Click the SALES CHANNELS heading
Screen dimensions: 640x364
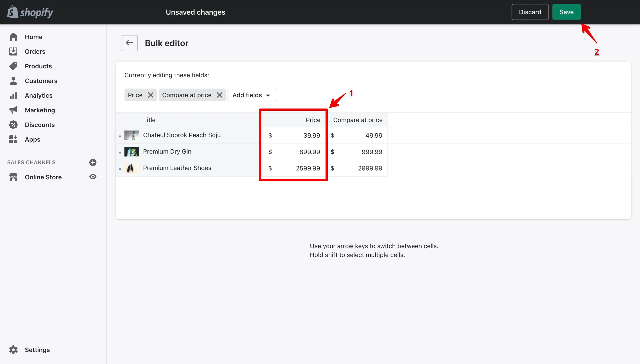coord(31,162)
